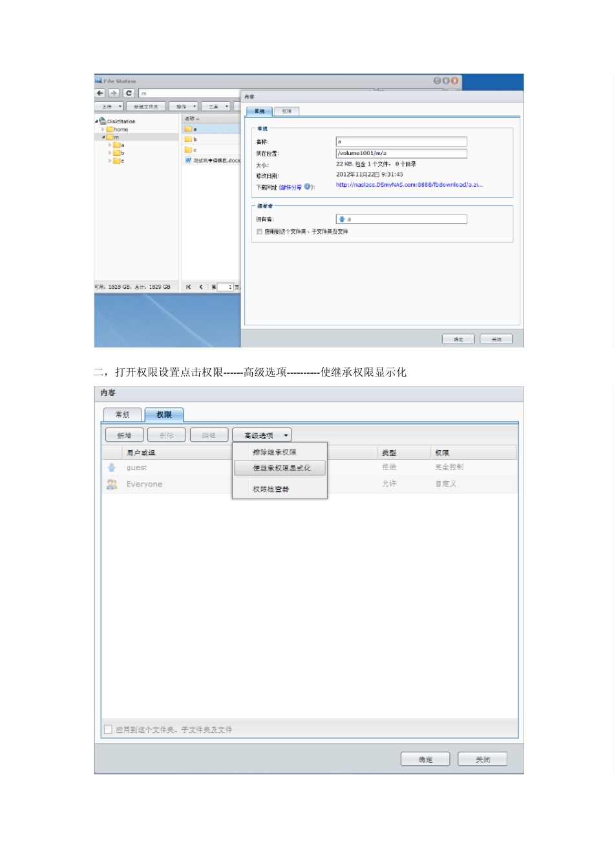Screen dimensions: 614x868
Task: Click the 自定义 cell in Everyone row
Action: tap(446, 484)
